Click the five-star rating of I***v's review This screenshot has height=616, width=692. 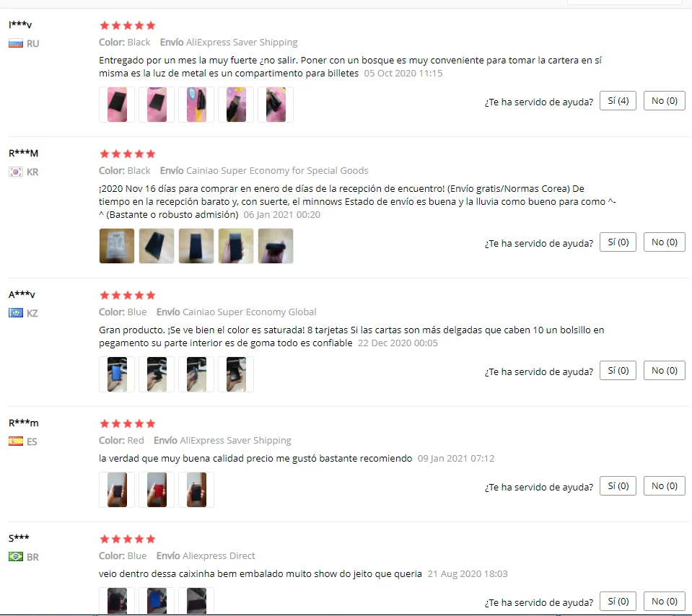(128, 25)
